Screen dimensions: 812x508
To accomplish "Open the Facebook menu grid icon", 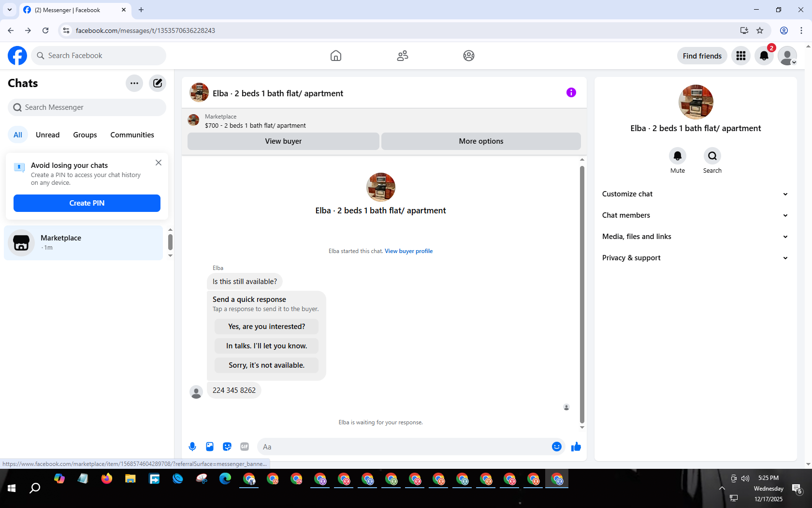I will [741, 56].
